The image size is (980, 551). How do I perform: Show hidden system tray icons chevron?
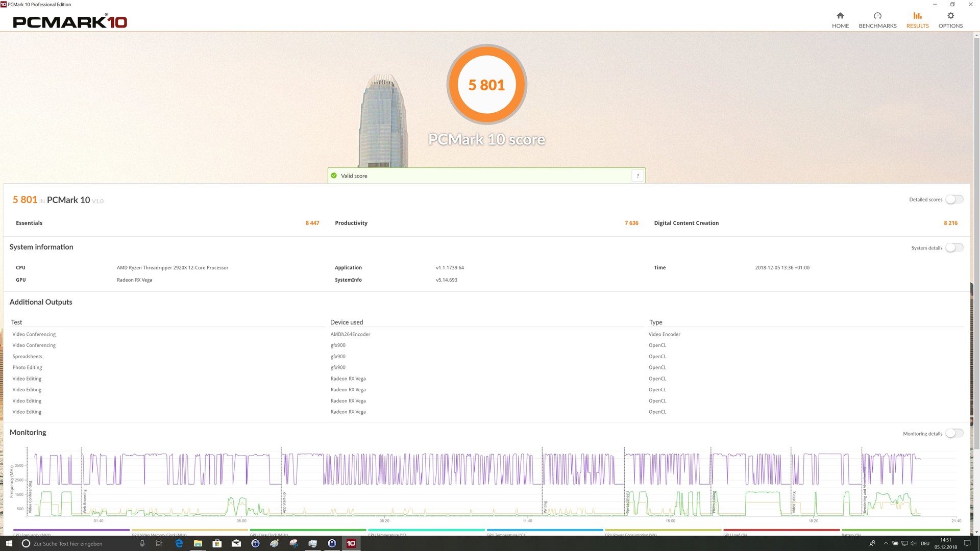pos(886,543)
